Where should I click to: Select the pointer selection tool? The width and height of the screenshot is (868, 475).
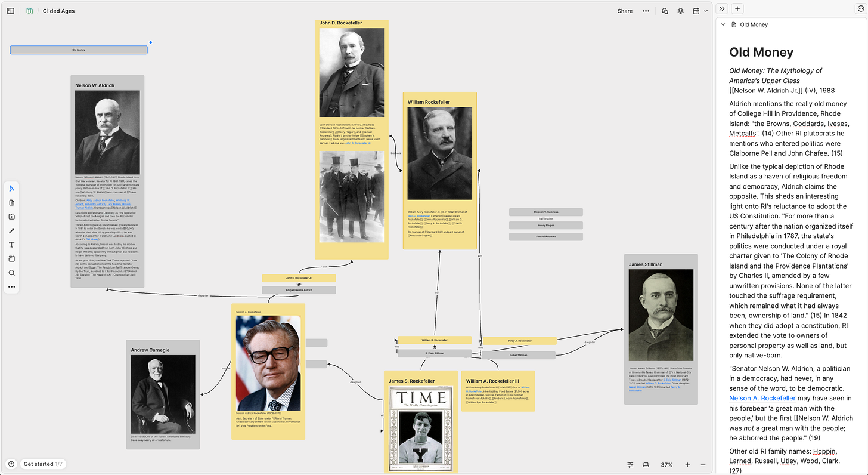pyautogui.click(x=11, y=189)
